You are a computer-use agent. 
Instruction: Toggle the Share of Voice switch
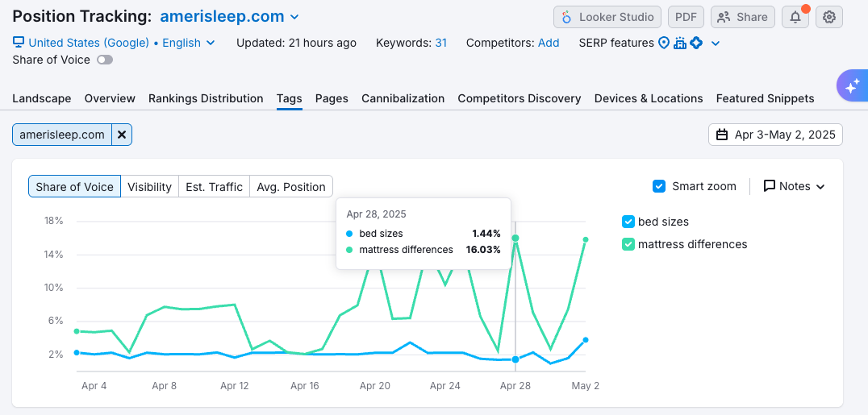tap(105, 60)
